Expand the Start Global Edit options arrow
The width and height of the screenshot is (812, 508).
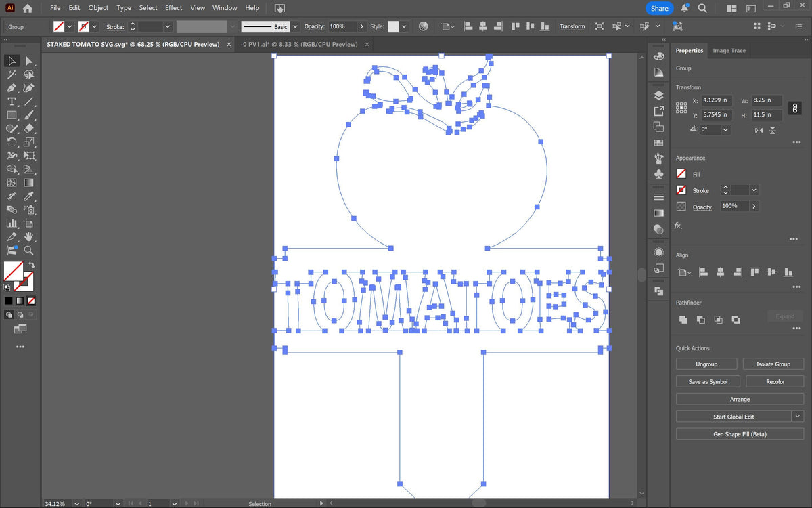[x=798, y=417]
